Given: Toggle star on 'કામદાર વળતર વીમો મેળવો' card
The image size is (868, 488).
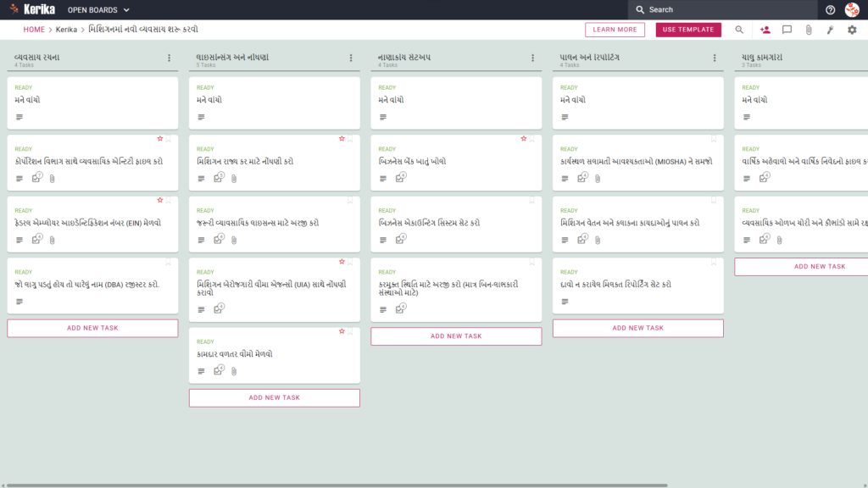Looking at the screenshot, I should (x=342, y=331).
